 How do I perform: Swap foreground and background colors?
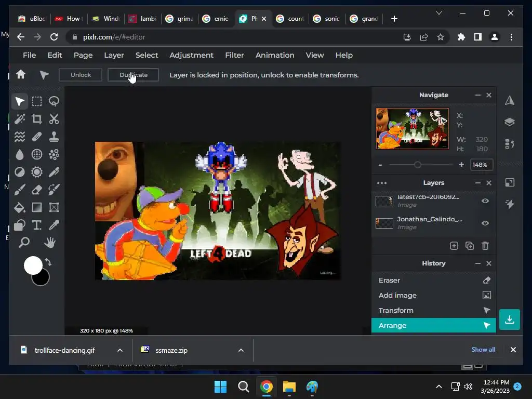point(48,262)
